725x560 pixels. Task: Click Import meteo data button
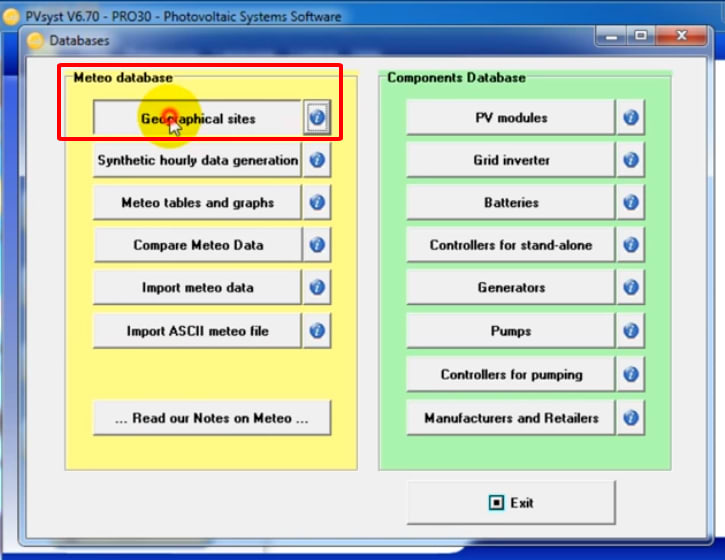point(197,287)
